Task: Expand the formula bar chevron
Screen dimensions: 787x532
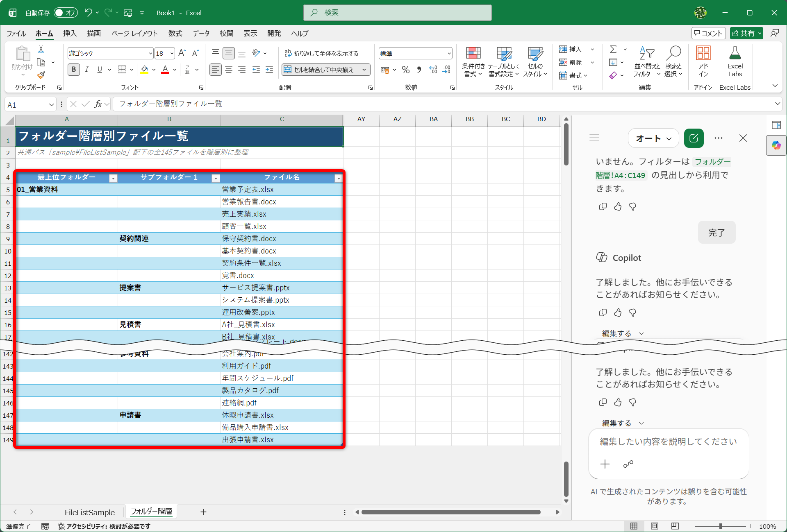Action: (x=777, y=104)
